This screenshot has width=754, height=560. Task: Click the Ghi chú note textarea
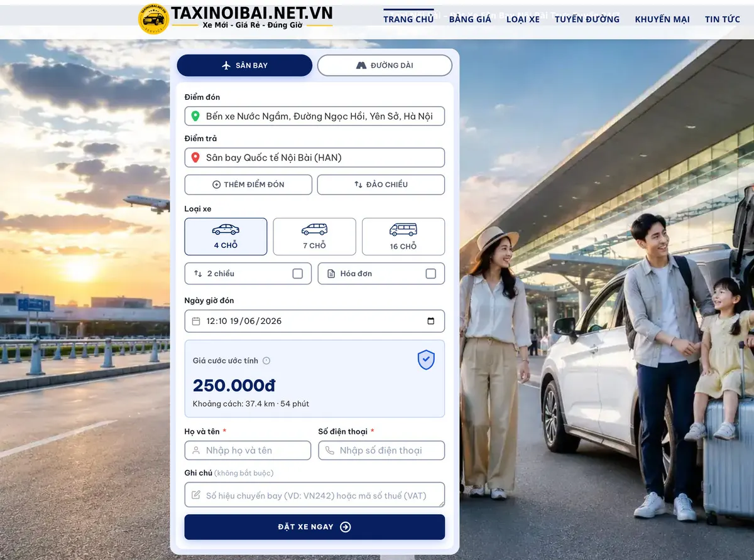point(315,495)
